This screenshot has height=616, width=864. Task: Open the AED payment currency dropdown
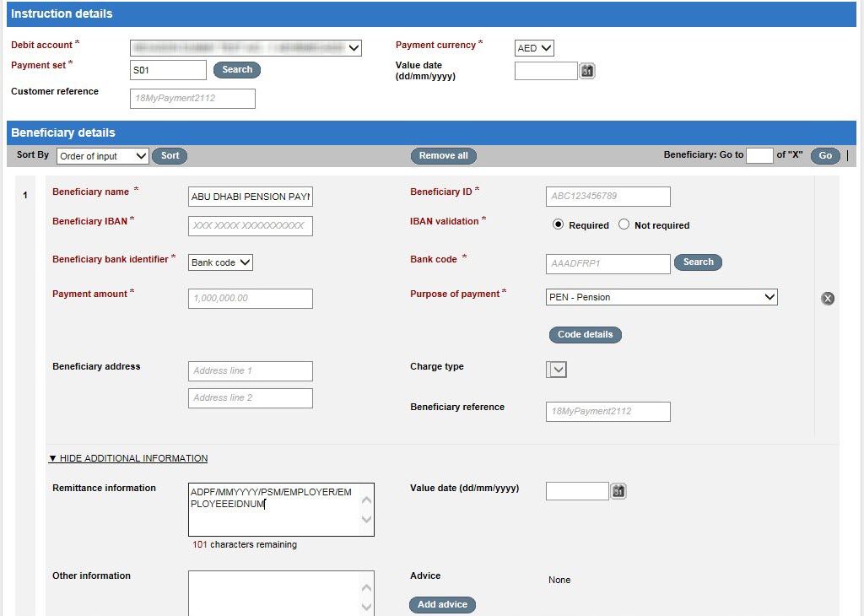pyautogui.click(x=533, y=48)
